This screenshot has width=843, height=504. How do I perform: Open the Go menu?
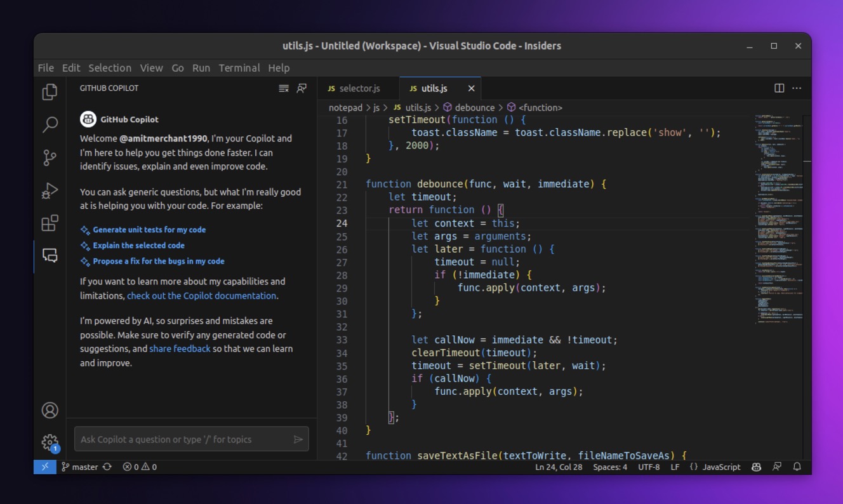click(x=178, y=68)
